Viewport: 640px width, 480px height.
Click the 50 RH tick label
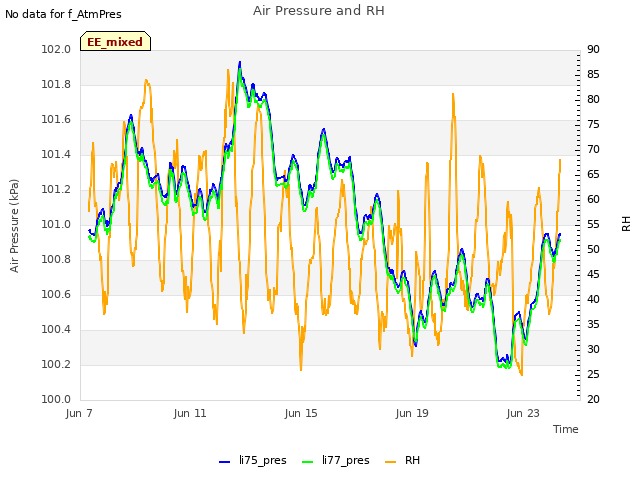593,249
